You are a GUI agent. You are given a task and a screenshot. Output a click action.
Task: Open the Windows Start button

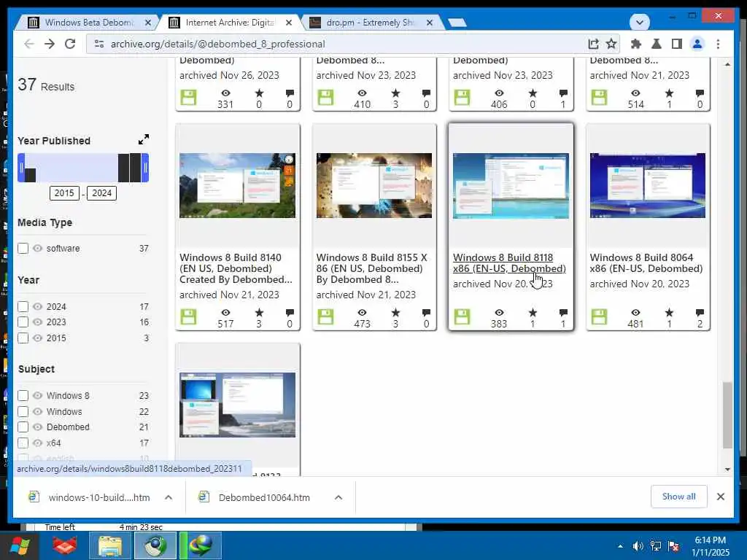tap(20, 545)
